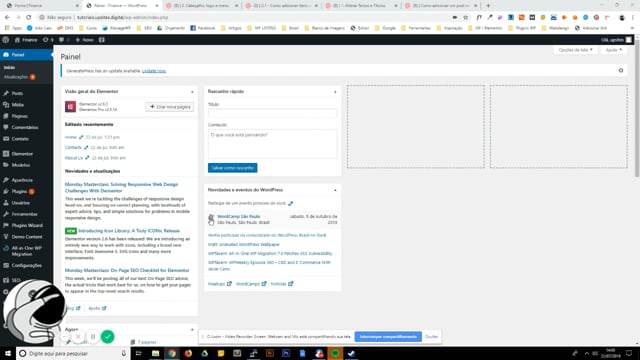Open recently edited About Us link
This screenshot has height=360, width=640.
tap(74, 158)
